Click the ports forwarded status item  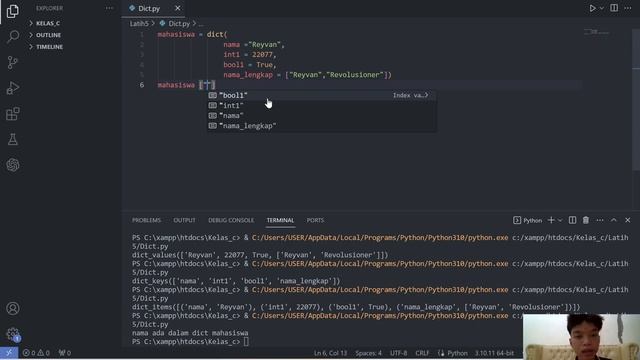coord(65,353)
